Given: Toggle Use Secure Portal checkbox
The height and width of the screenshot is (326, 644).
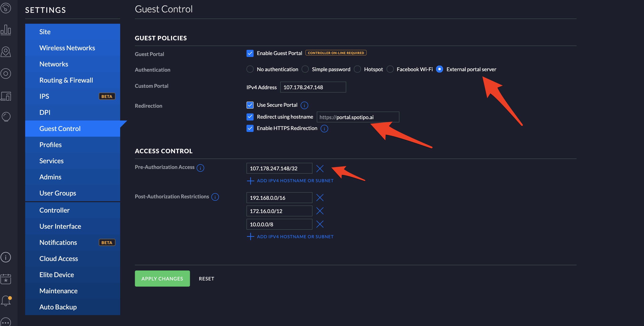Looking at the screenshot, I should point(250,105).
